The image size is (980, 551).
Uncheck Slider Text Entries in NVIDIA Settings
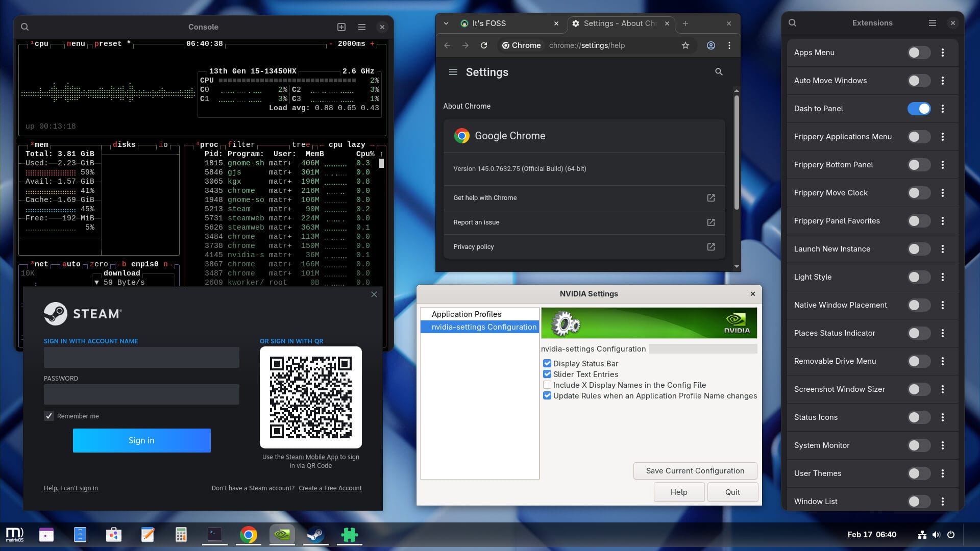[x=547, y=374]
